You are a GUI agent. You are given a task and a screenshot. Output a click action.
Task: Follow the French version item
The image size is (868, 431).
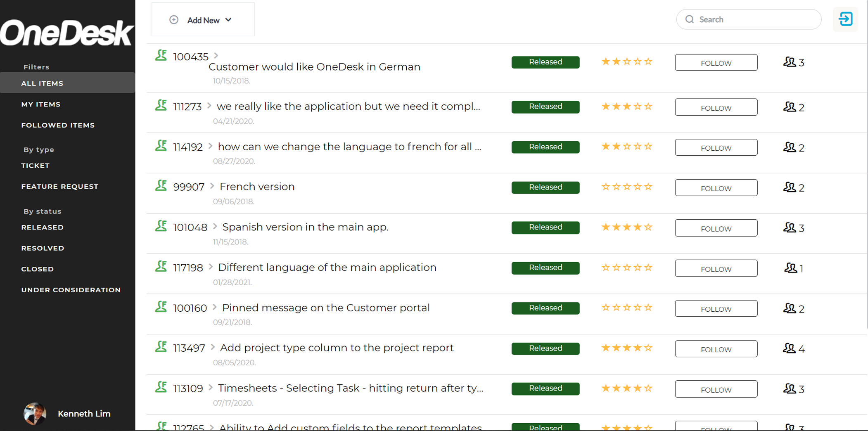click(x=716, y=188)
